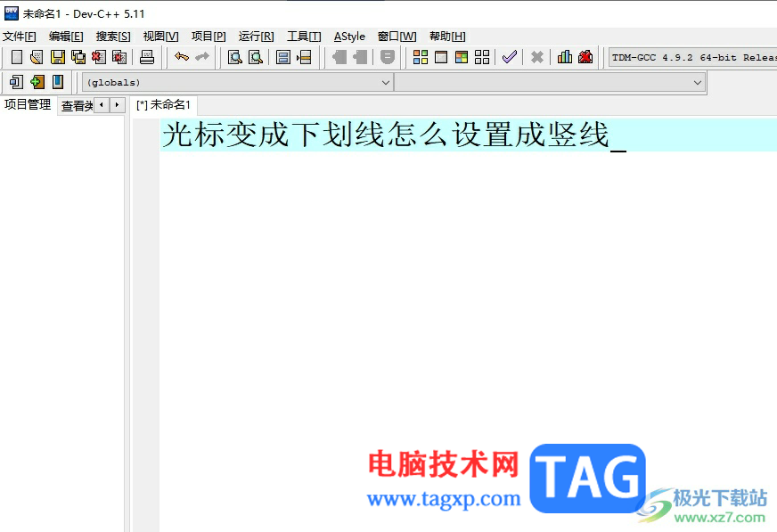The image size is (777, 532).
Task: Open the TDM-GCC compiler selector dropdown
Action: pyautogui.click(x=692, y=57)
